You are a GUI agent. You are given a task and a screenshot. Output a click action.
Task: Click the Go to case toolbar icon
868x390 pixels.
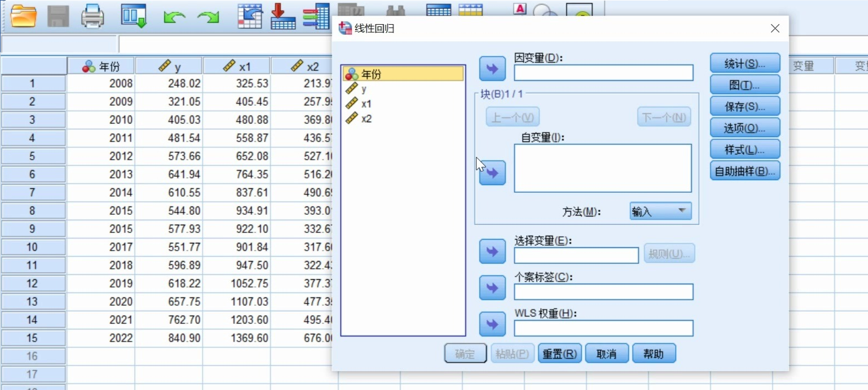pyautogui.click(x=250, y=15)
